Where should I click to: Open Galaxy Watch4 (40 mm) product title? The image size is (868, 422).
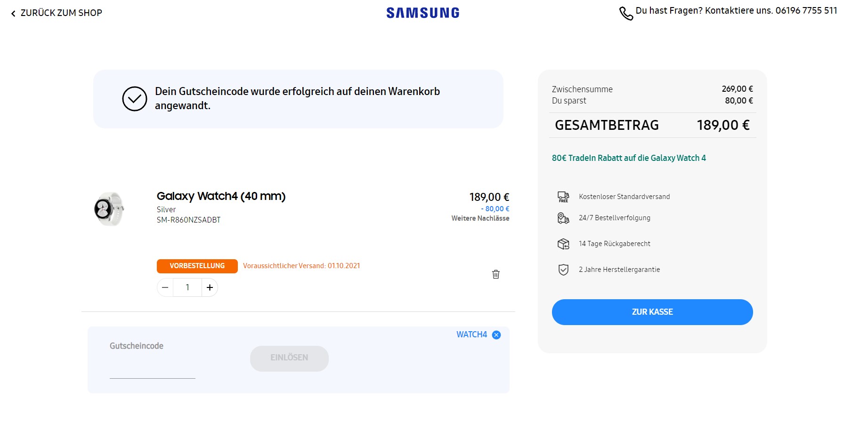point(221,196)
